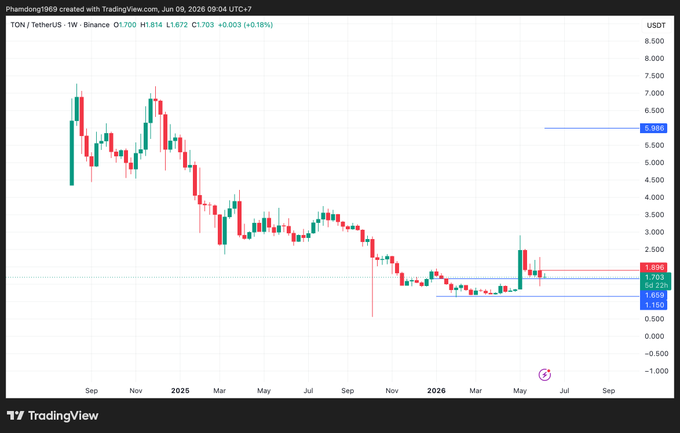Click the 6.500 price axis value

[654, 111]
